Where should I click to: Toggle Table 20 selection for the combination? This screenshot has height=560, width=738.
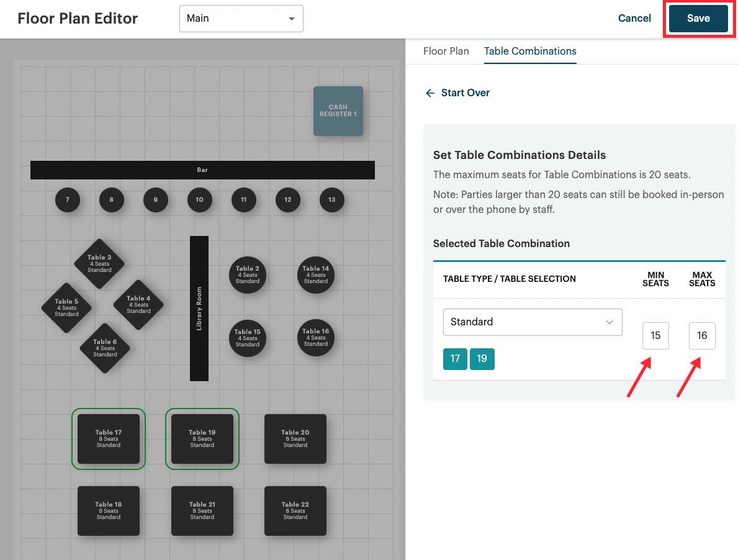[295, 439]
